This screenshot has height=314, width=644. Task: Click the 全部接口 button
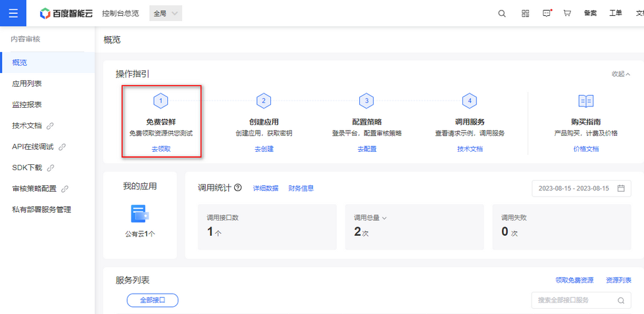[x=153, y=300]
